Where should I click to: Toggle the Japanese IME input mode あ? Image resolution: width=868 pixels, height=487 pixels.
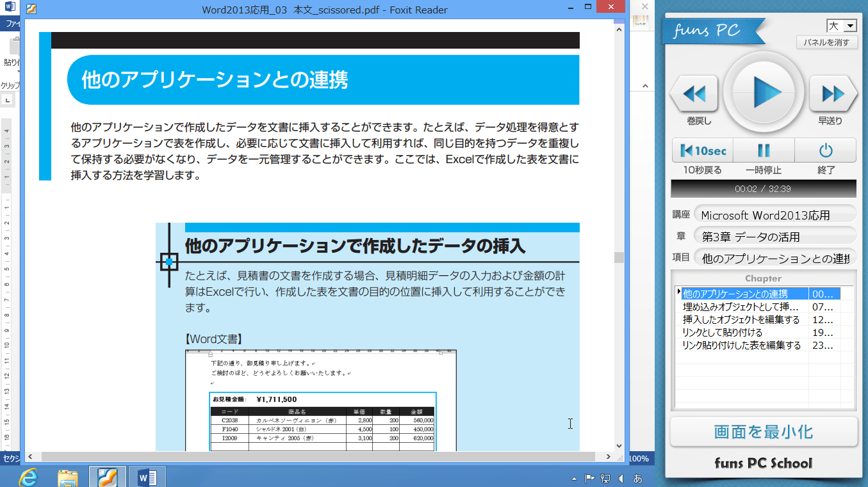(x=639, y=477)
